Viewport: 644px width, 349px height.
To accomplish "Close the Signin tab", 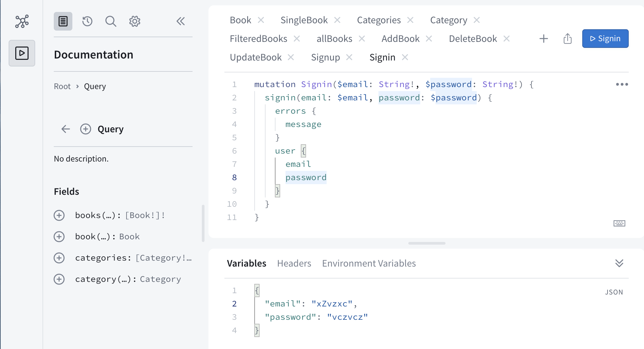I will coord(405,58).
